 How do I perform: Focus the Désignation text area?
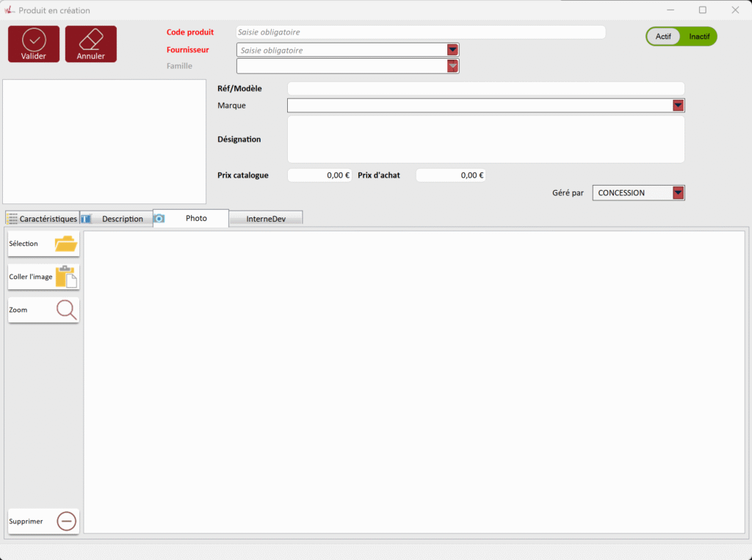click(485, 139)
